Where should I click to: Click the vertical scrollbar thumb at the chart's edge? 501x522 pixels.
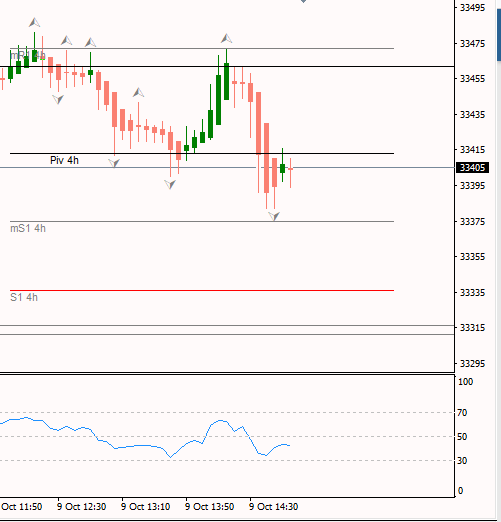point(499,35)
